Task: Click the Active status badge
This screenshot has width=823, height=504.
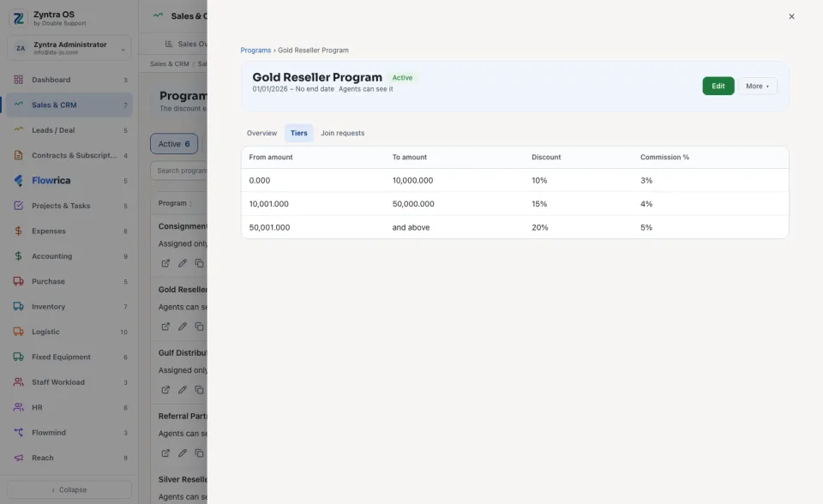Action: 403,78
